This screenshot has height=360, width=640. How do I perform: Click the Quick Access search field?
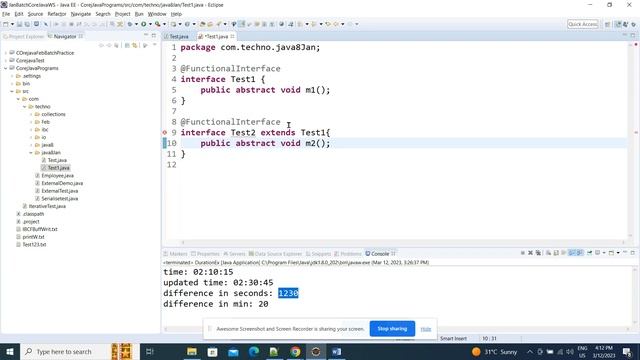click(x=582, y=24)
